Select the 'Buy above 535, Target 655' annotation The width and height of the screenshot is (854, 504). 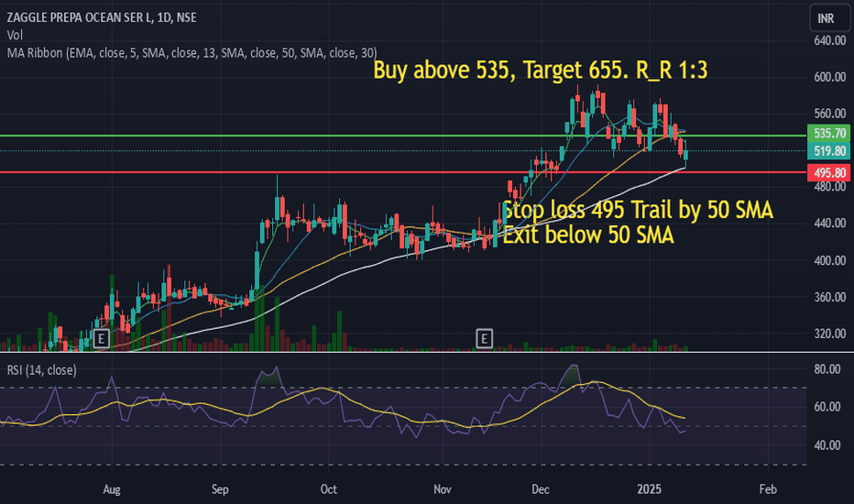pos(541,70)
